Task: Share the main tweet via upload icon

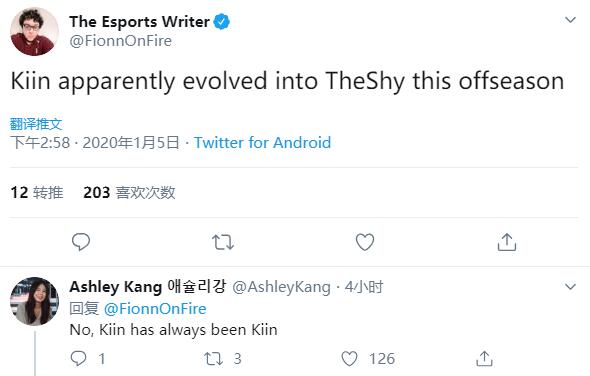Action: (x=507, y=242)
